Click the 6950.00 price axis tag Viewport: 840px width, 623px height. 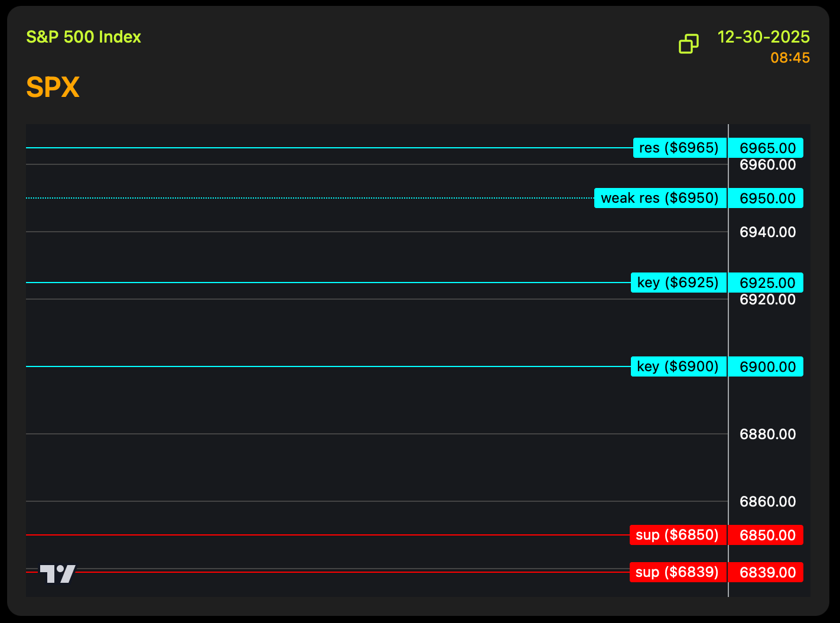pos(767,198)
